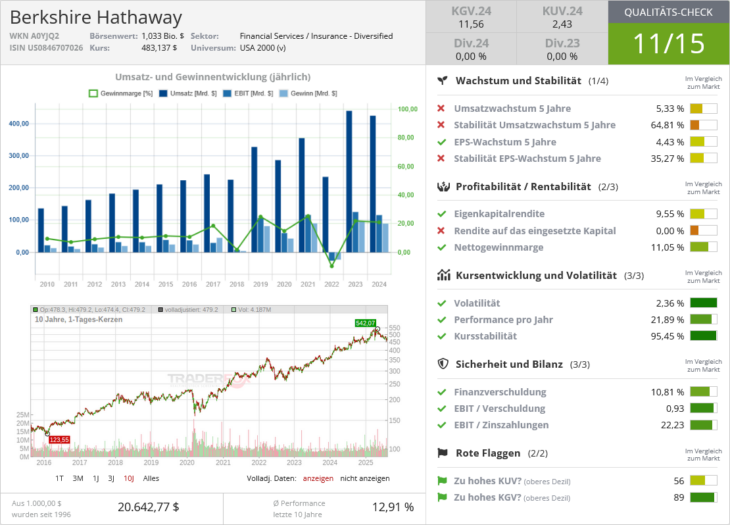Click the 11/15 quality score box
This screenshot has height=525, width=730.
coord(669,44)
